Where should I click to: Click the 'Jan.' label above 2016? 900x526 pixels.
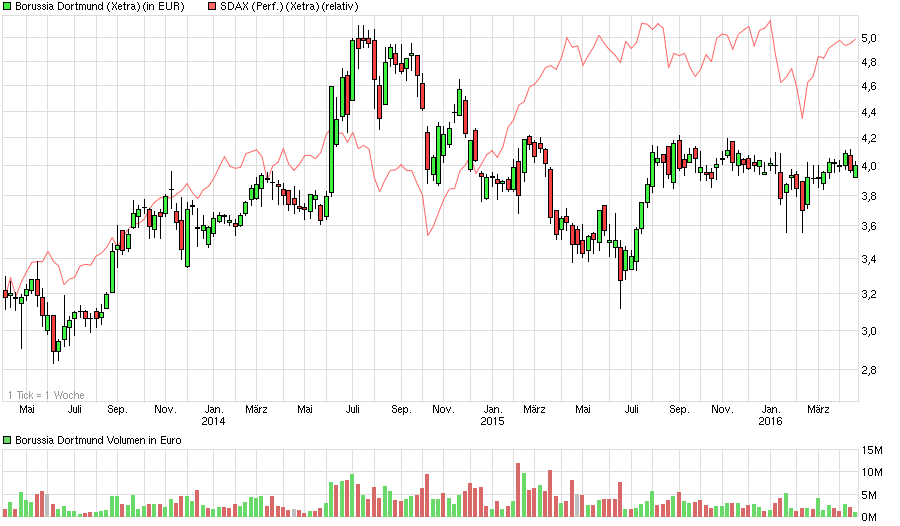coord(771,409)
